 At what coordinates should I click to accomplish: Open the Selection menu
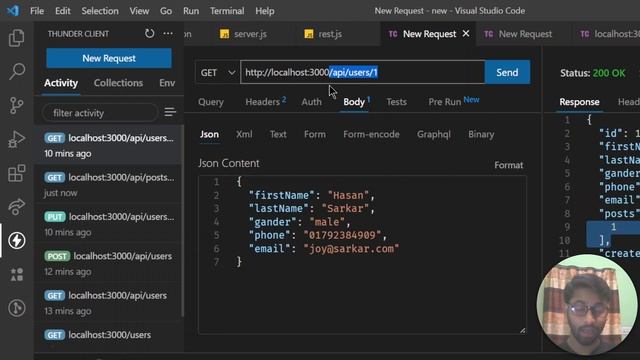click(x=100, y=11)
